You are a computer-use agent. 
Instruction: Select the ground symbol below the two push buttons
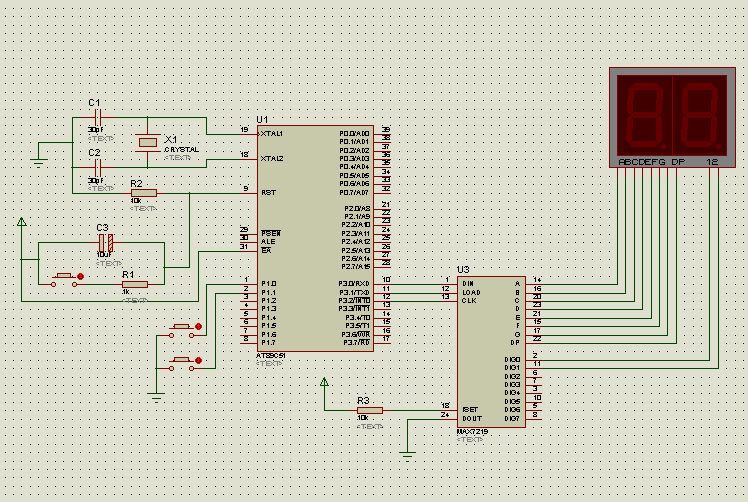156,397
